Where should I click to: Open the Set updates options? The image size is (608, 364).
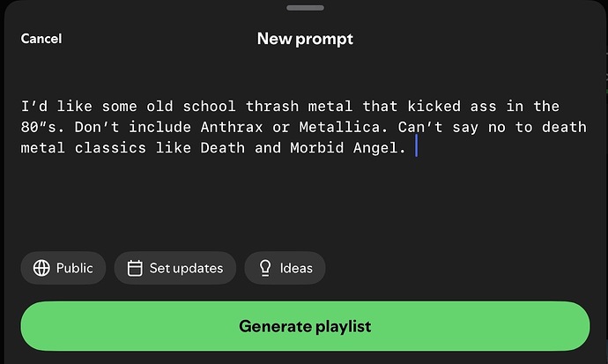click(185, 268)
